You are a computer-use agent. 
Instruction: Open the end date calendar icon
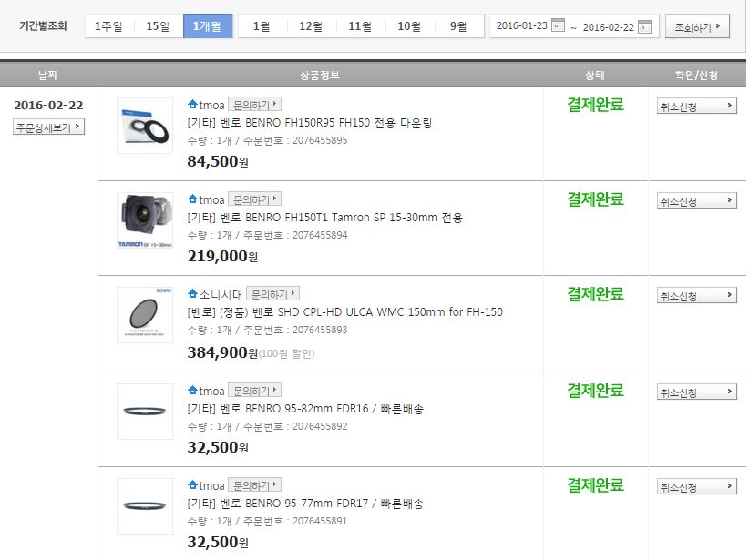pyautogui.click(x=644, y=25)
